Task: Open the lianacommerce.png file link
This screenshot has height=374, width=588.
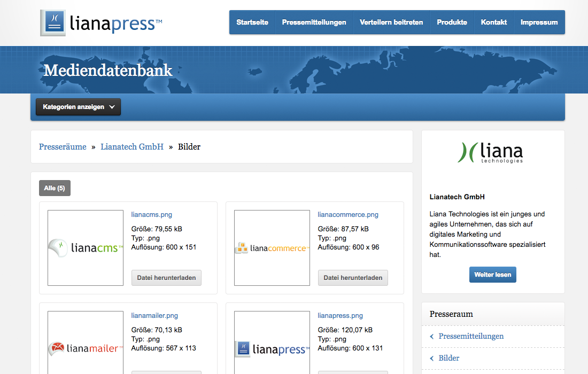Action: tap(348, 215)
